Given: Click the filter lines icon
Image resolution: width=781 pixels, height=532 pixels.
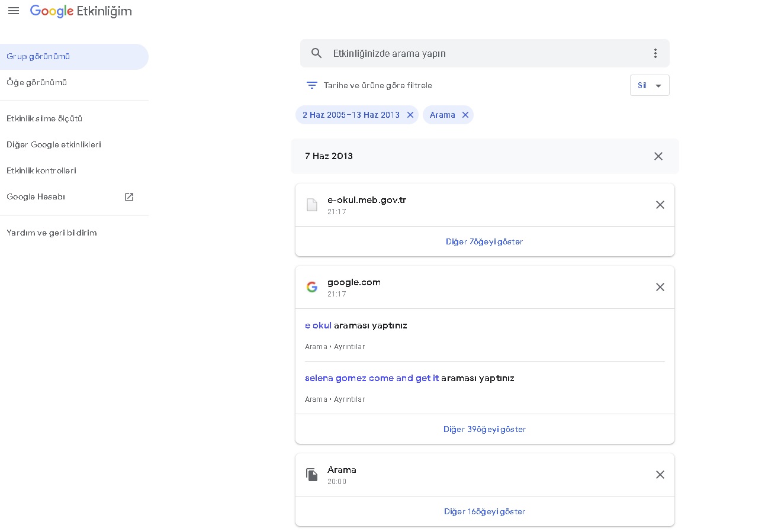Looking at the screenshot, I should pos(312,85).
